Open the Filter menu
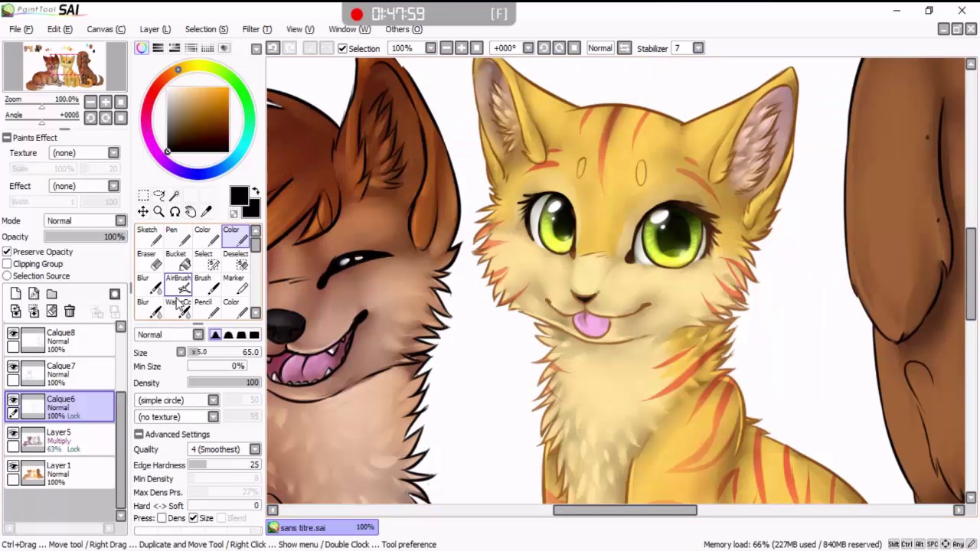 (x=256, y=29)
